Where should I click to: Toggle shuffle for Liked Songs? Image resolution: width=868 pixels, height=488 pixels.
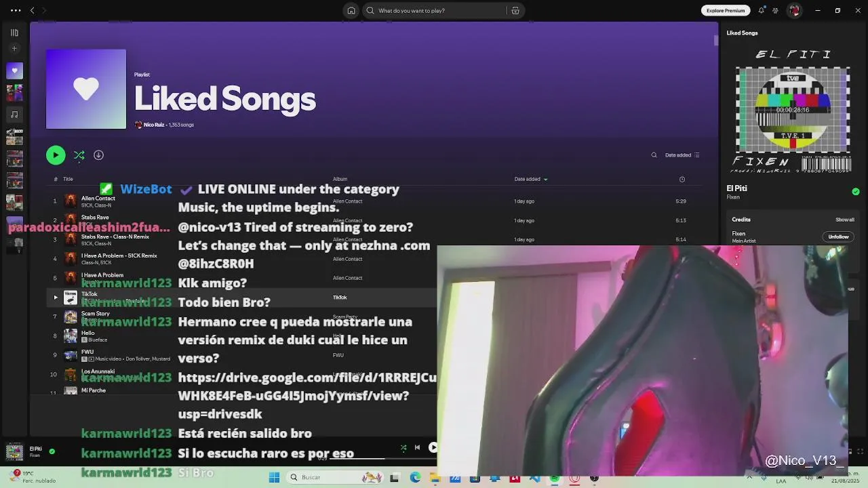pos(79,155)
